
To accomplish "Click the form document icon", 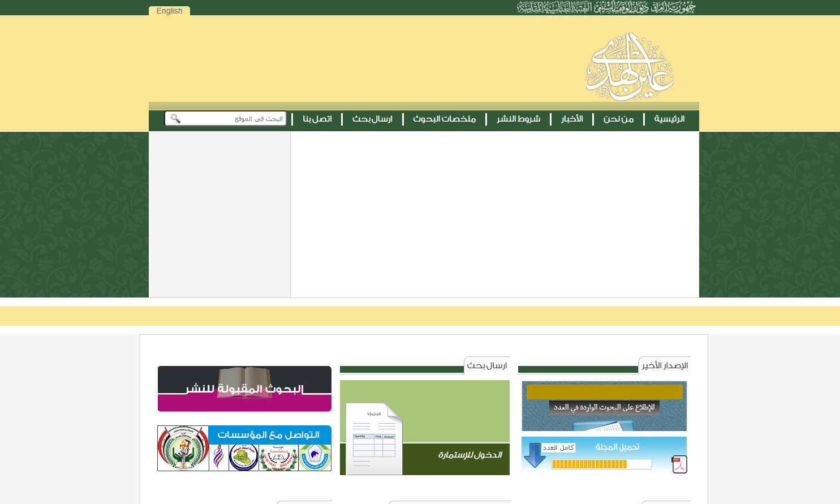I will [x=374, y=439].
